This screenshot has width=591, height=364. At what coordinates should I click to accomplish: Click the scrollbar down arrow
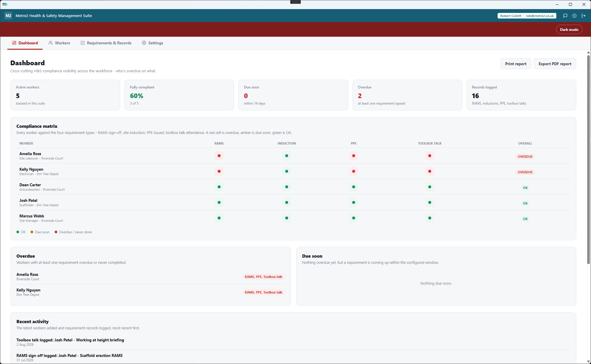(x=588, y=361)
